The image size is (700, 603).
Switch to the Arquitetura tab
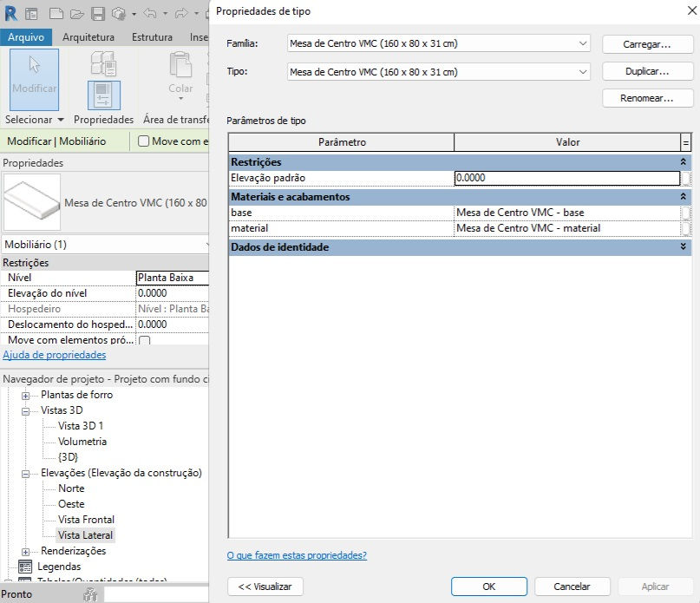(x=88, y=37)
